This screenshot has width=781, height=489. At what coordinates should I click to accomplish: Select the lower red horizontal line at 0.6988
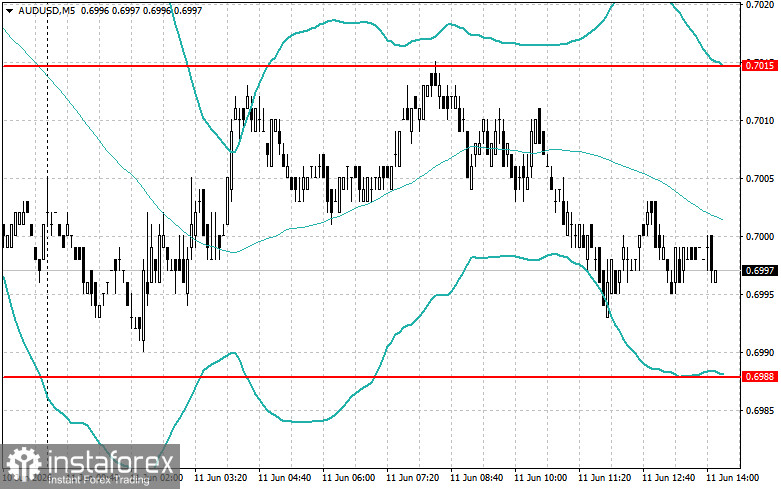(x=371, y=376)
